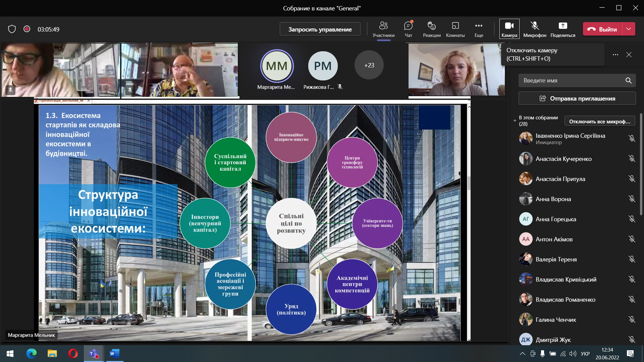The width and height of the screenshot is (644, 362).
Task: Show hidden system tray icons
Action: coord(522,354)
